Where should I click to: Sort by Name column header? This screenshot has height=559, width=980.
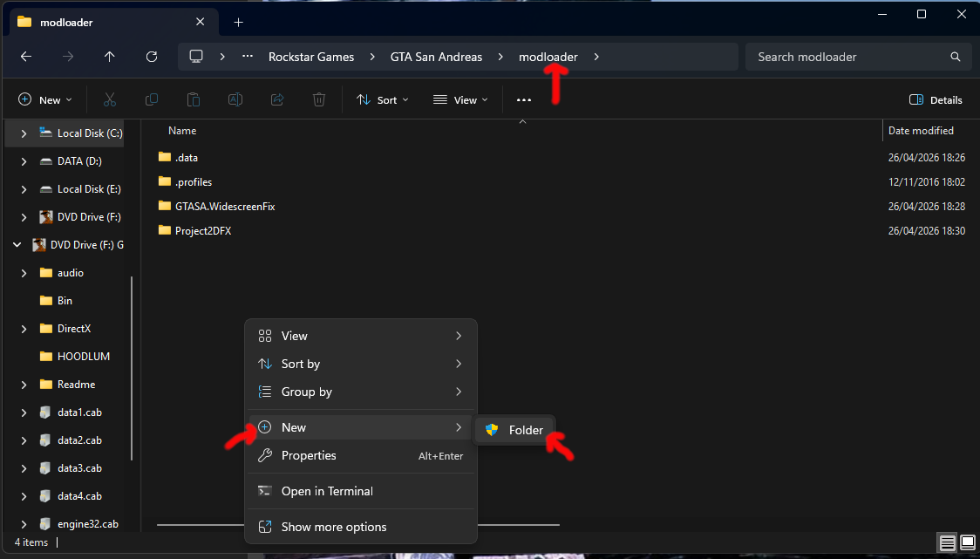click(x=182, y=131)
